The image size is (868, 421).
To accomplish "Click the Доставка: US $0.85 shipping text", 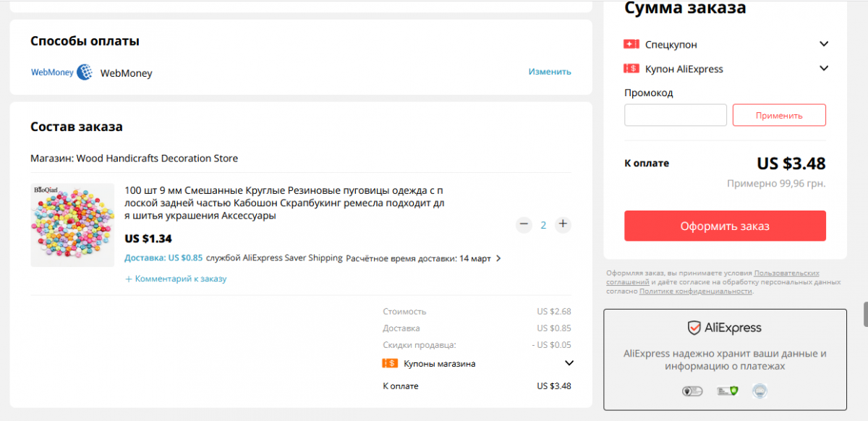I will (x=163, y=258).
